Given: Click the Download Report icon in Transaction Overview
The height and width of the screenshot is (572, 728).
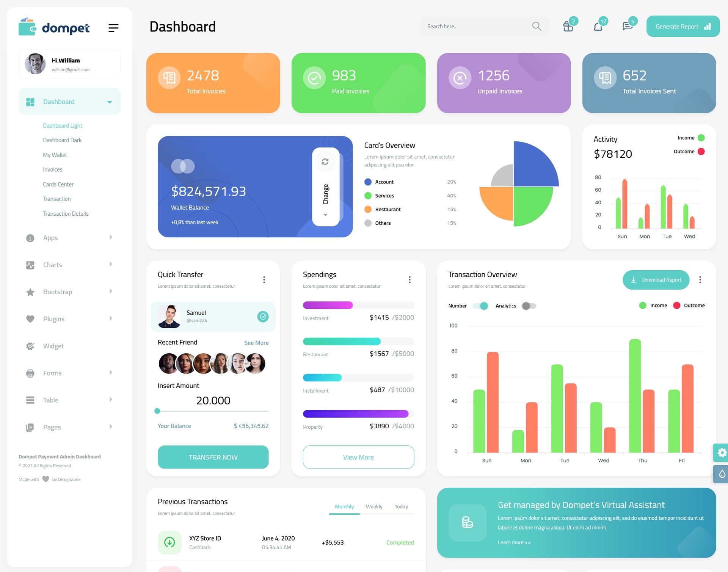Looking at the screenshot, I should click(634, 279).
